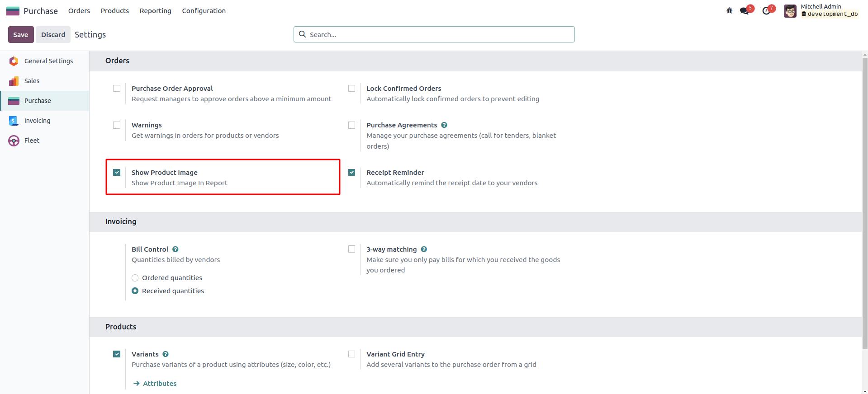The width and height of the screenshot is (868, 394).
Task: Click the settings Search field
Action: [434, 35]
